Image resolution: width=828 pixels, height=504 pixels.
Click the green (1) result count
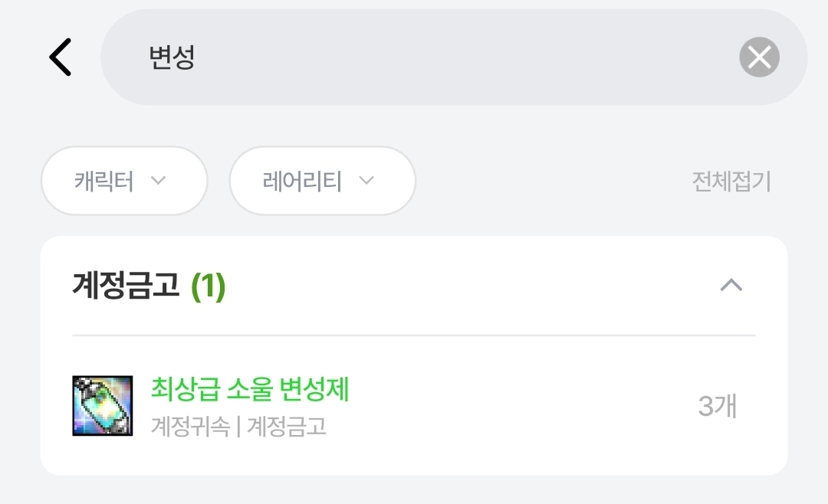tap(208, 286)
